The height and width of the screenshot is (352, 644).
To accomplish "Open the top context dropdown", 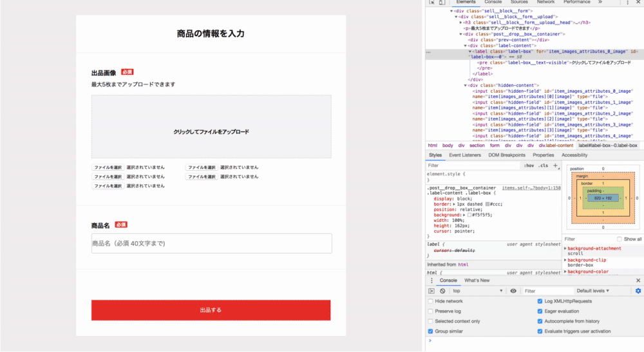I will 477,291.
